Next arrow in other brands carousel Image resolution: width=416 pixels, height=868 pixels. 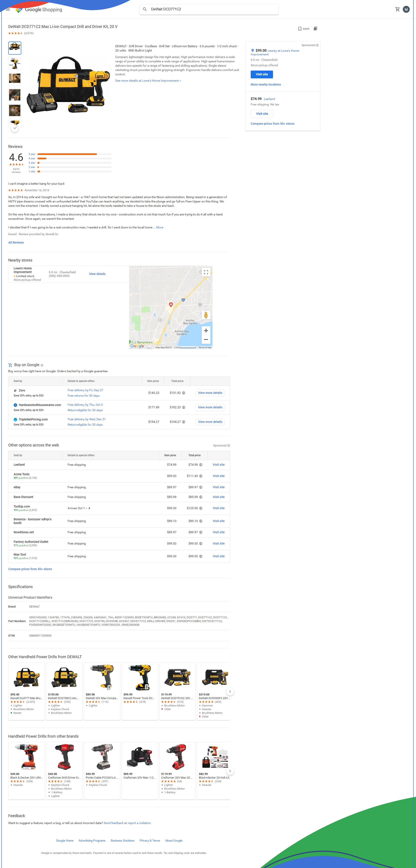[230, 771]
